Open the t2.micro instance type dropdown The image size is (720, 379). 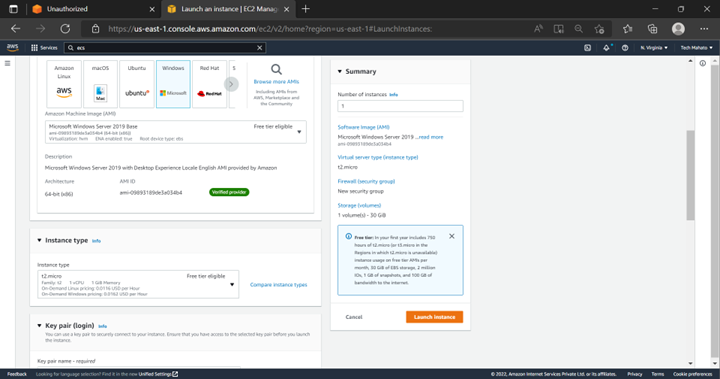click(x=138, y=284)
